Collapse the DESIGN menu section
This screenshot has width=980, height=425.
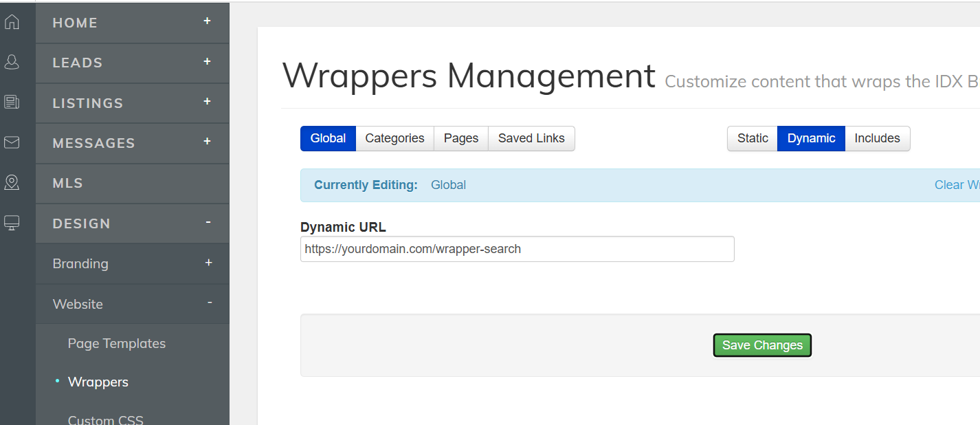[207, 223]
